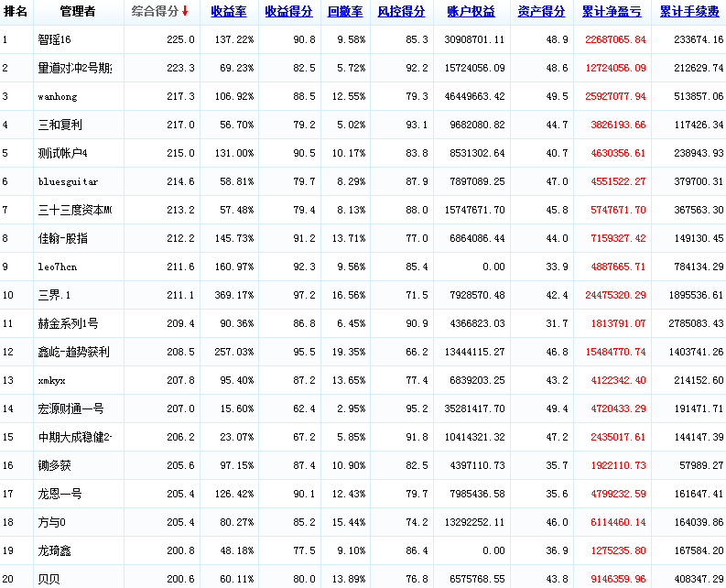Click manager xmkyx in rank 13
This screenshot has width=726, height=588.
click(x=52, y=380)
